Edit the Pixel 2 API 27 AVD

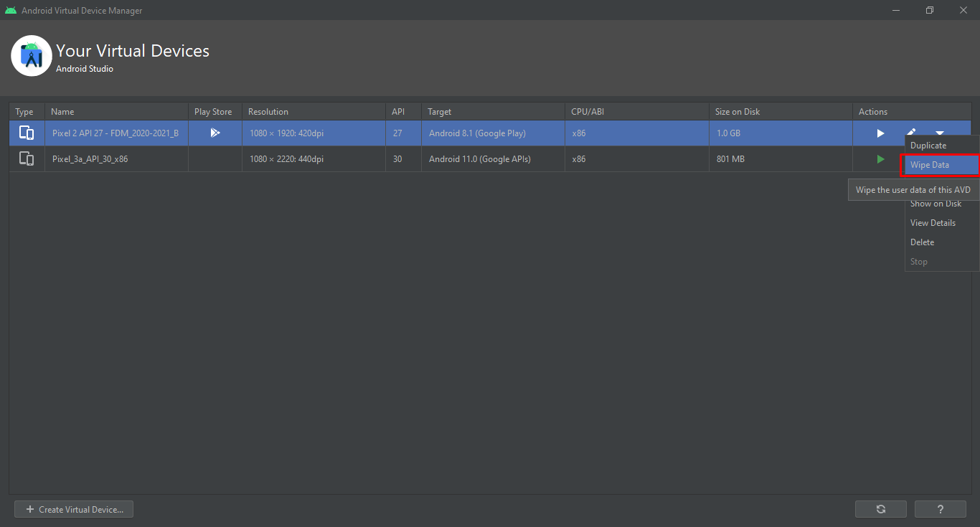coord(910,132)
